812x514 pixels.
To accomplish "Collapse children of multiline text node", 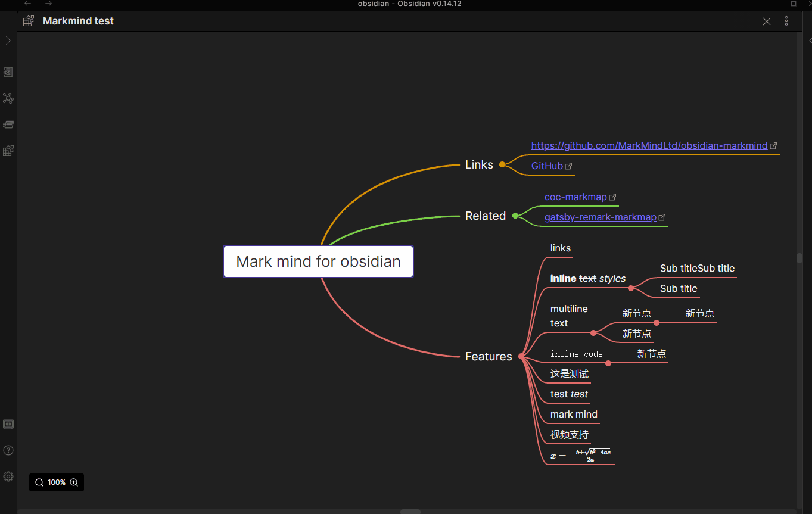I will click(x=593, y=333).
